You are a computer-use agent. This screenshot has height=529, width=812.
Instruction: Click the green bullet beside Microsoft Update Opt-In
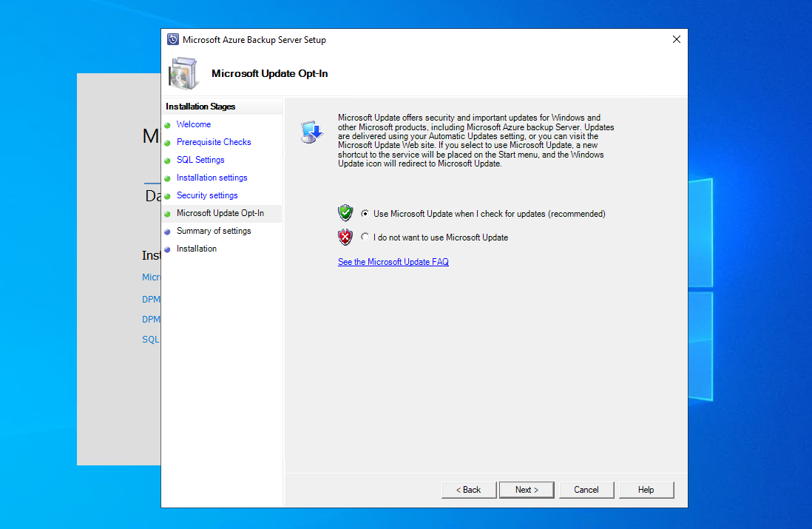(167, 214)
